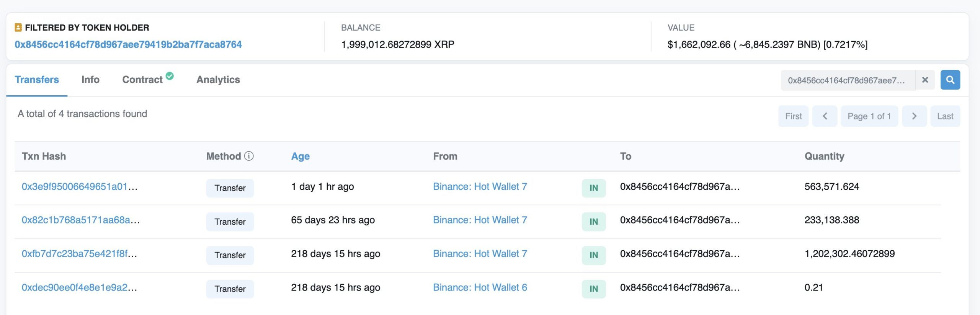Switch to the Analytics tab

(x=218, y=80)
